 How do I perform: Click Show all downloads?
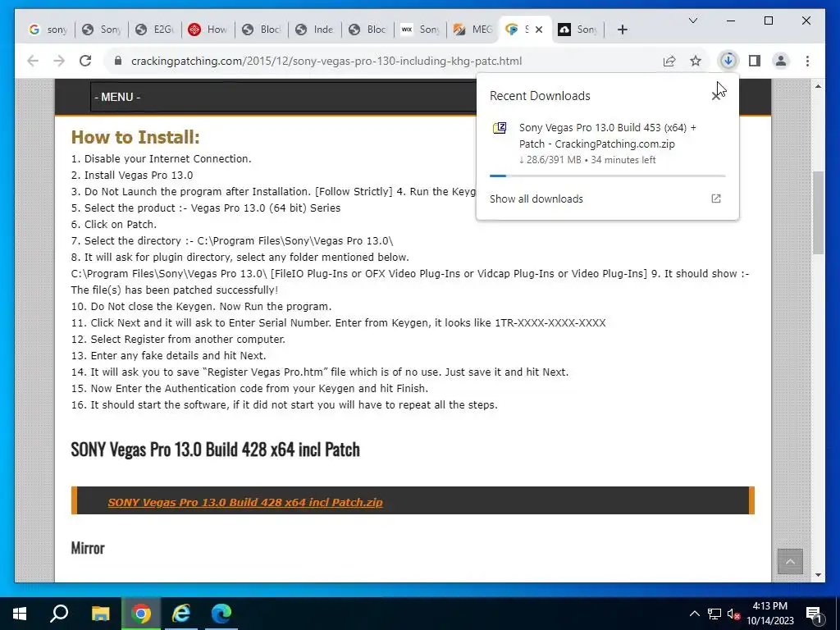[x=536, y=199]
